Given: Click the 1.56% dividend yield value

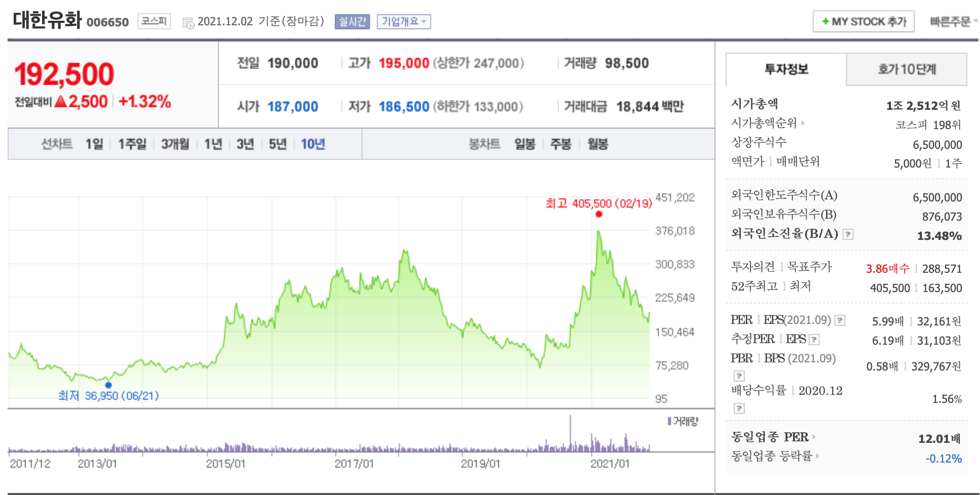Looking at the screenshot, I should (x=947, y=399).
